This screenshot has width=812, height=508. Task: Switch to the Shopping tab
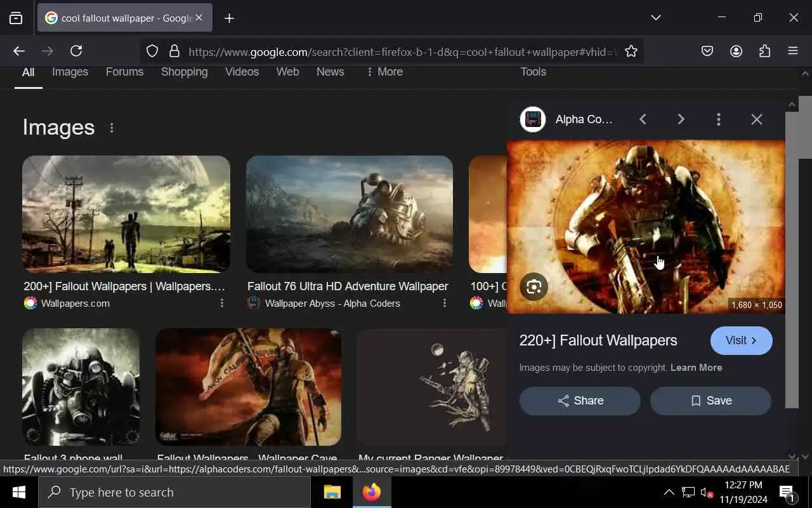[x=184, y=72]
